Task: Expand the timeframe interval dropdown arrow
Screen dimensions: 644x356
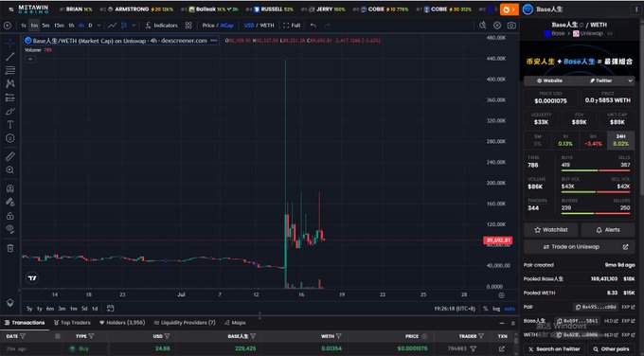Action: click(x=98, y=26)
